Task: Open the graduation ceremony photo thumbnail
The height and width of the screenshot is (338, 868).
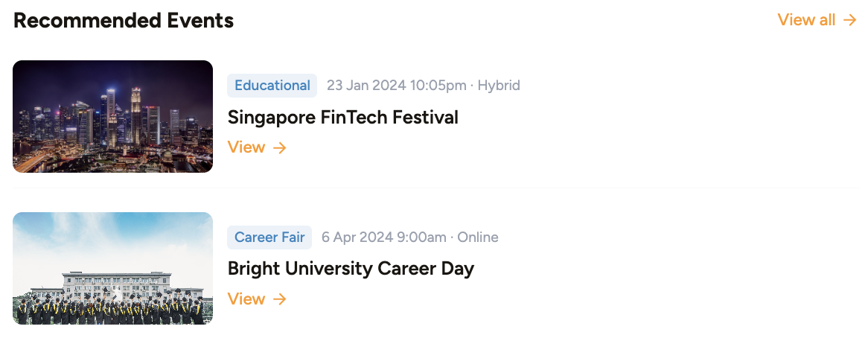Action: point(113,268)
